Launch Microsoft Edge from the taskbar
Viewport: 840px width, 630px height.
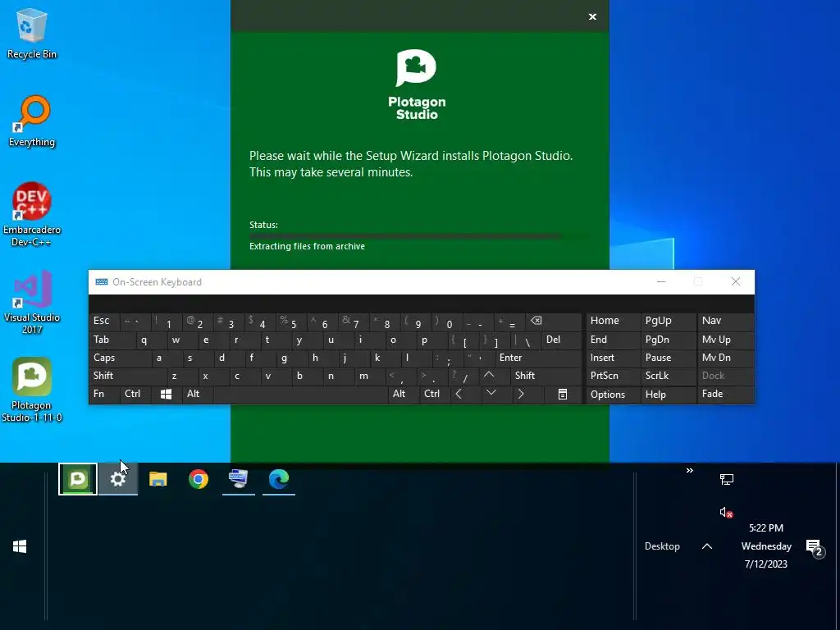click(x=279, y=479)
